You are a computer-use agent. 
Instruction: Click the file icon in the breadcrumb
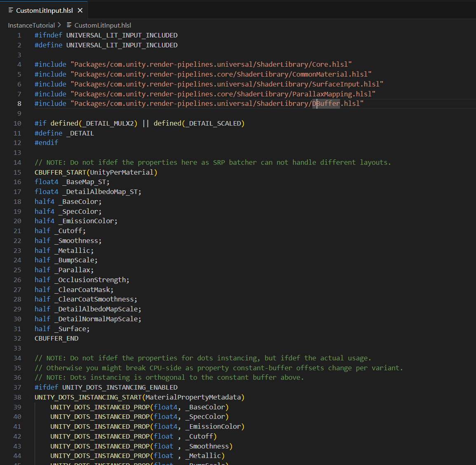pyautogui.click(x=69, y=25)
